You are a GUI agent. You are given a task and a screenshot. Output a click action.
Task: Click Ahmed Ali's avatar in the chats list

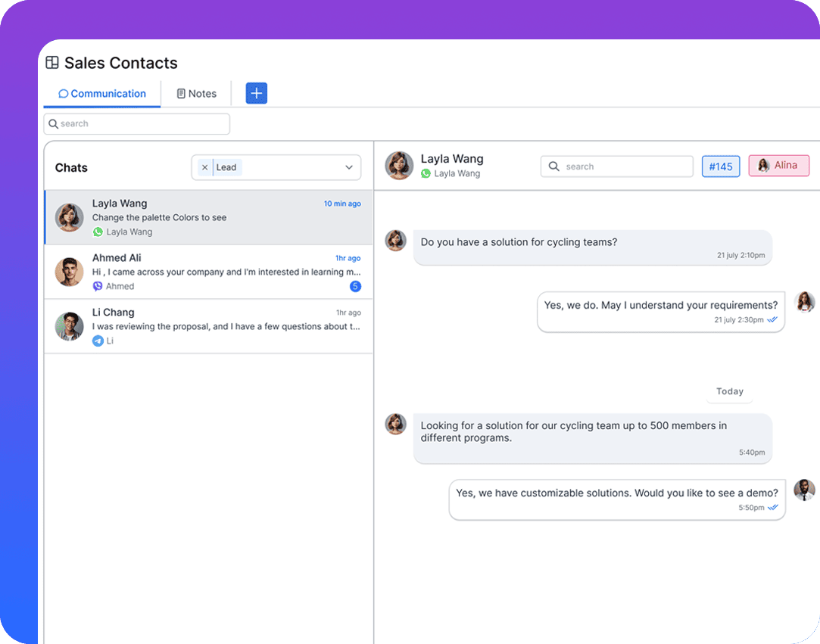click(69, 272)
